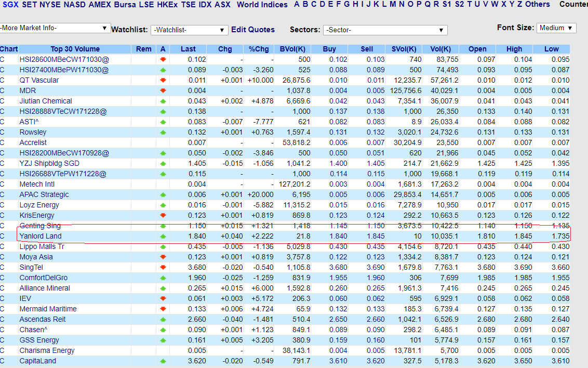Open the chart icon for CapitaLand

pos(3,361)
